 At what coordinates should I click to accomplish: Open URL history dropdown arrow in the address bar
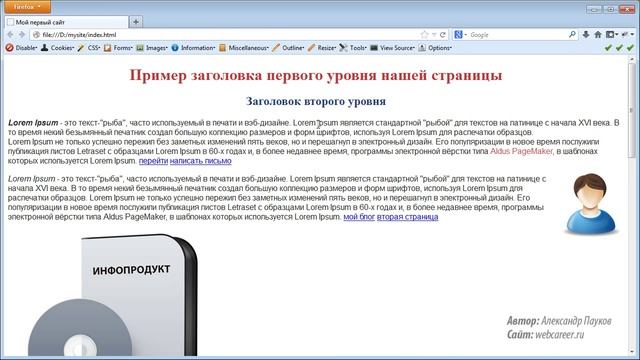434,35
